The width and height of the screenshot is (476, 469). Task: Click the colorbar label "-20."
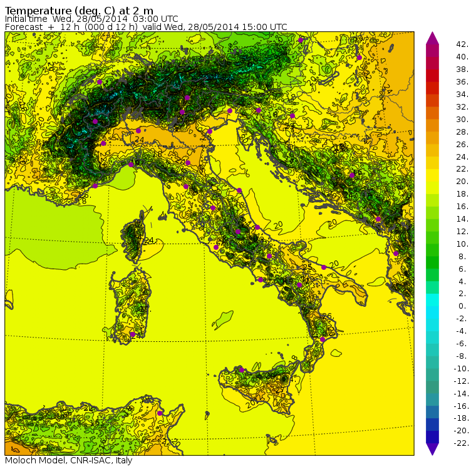point(462,431)
